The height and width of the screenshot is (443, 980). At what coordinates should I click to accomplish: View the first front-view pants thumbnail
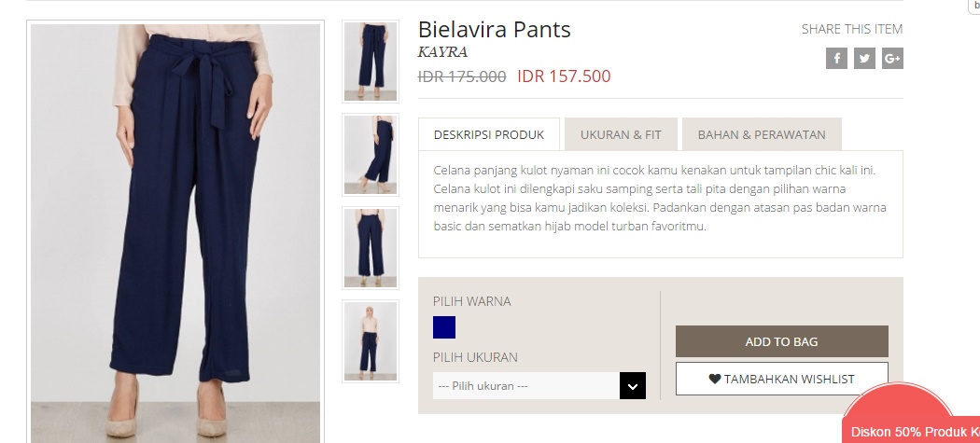pyautogui.click(x=371, y=62)
